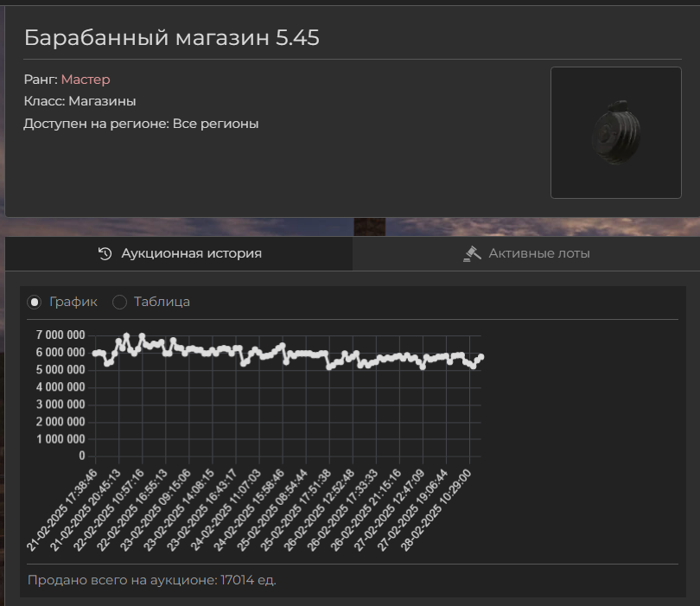Click the auction gavel icon
The width and height of the screenshot is (700, 606).
coord(472,253)
